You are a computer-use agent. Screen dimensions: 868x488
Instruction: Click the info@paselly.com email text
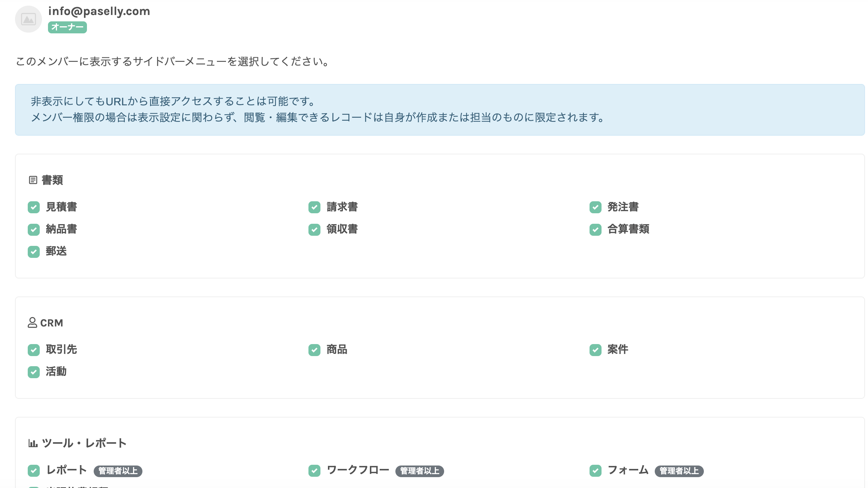pyautogui.click(x=99, y=11)
